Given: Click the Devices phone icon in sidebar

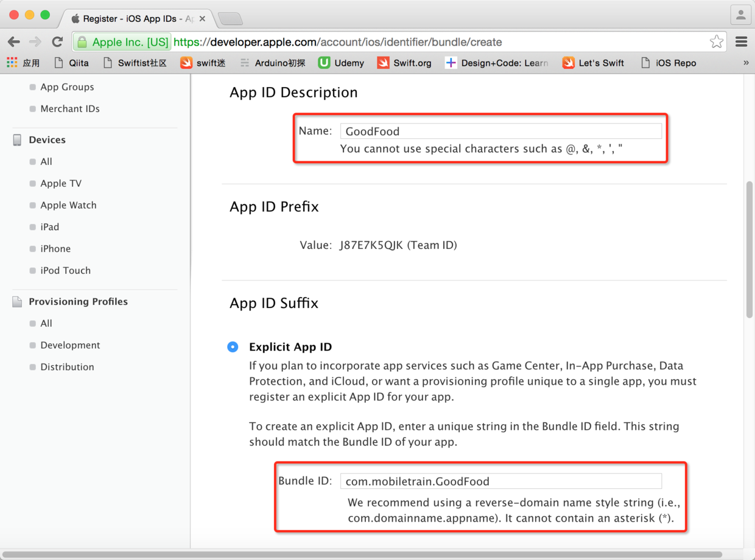Looking at the screenshot, I should (x=17, y=140).
